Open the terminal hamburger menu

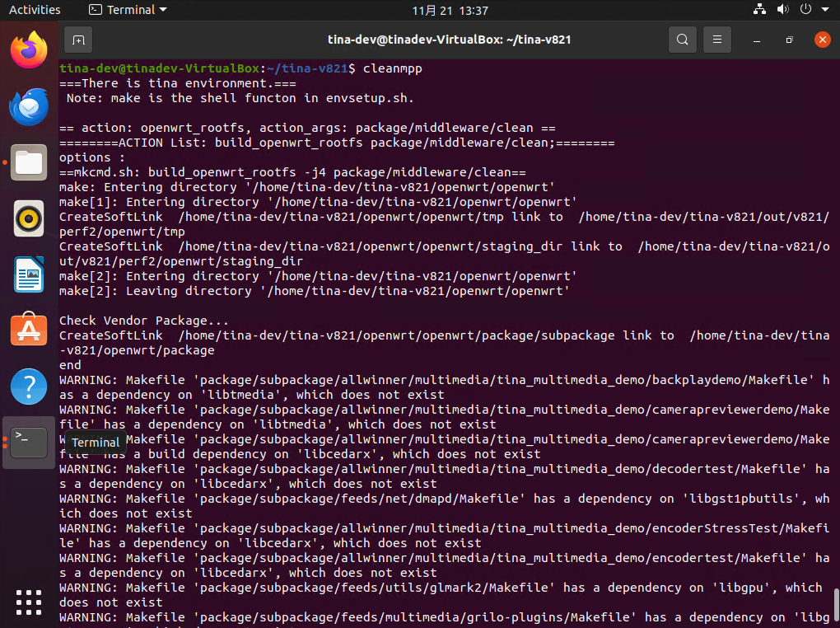tap(717, 40)
